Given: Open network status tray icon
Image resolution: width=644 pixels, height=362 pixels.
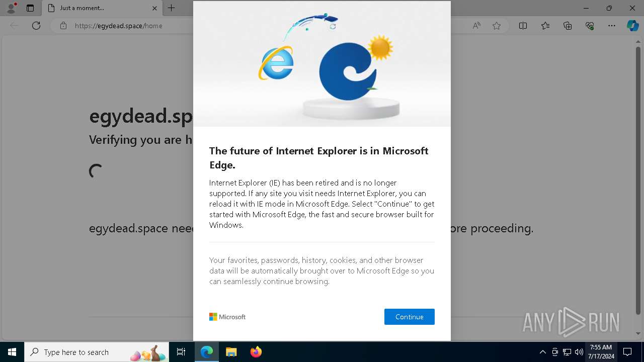Looking at the screenshot, I should click(567, 352).
